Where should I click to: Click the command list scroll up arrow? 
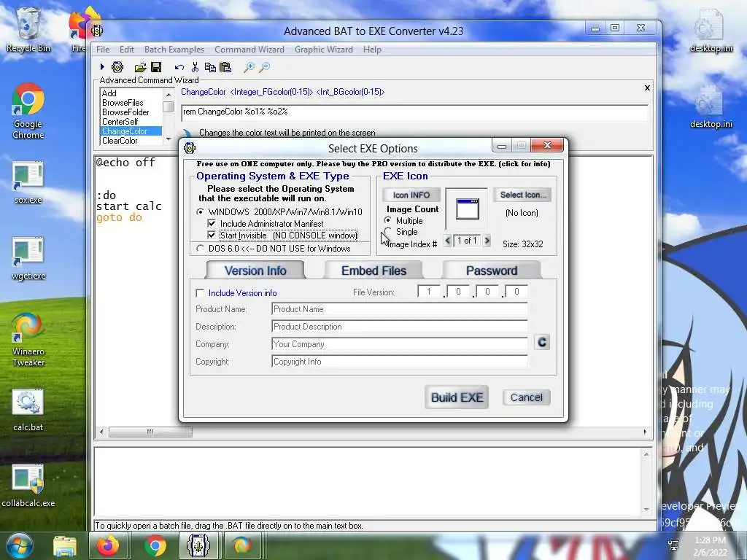(169, 94)
